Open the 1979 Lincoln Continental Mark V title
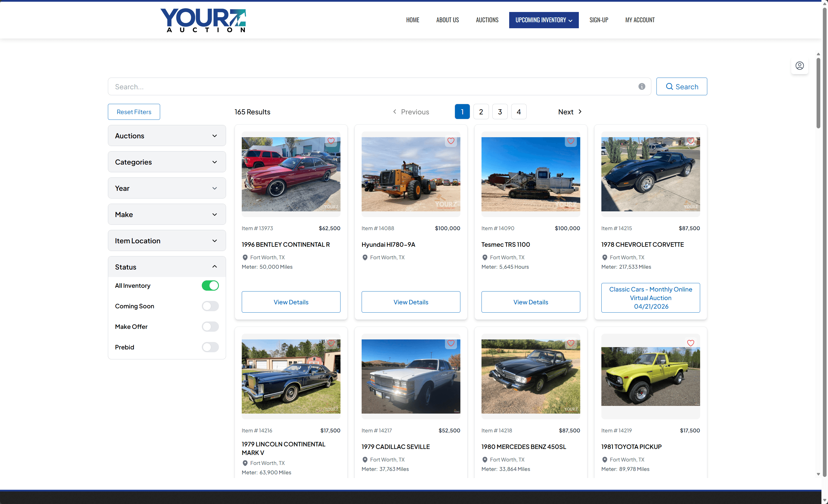This screenshot has width=828, height=504. click(x=283, y=448)
